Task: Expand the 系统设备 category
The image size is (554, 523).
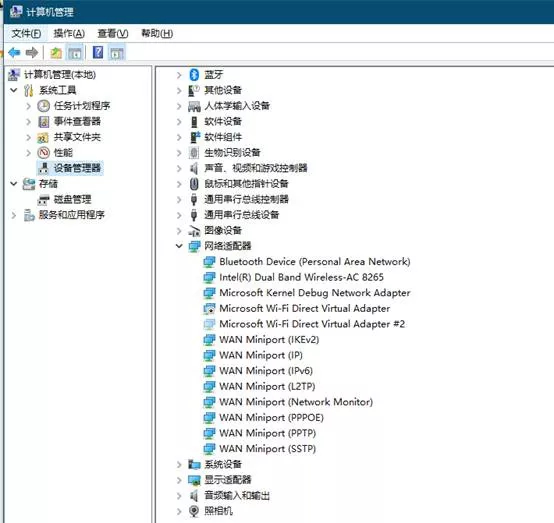Action: coord(179,464)
